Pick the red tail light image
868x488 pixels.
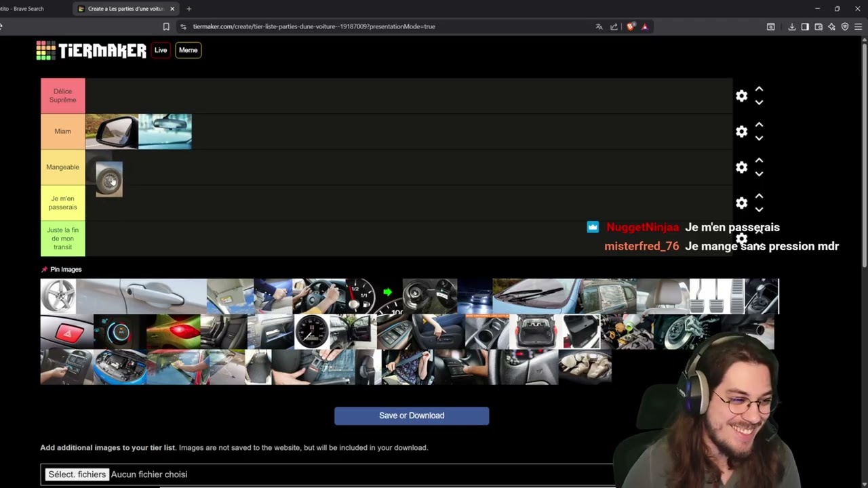pyautogui.click(x=173, y=331)
